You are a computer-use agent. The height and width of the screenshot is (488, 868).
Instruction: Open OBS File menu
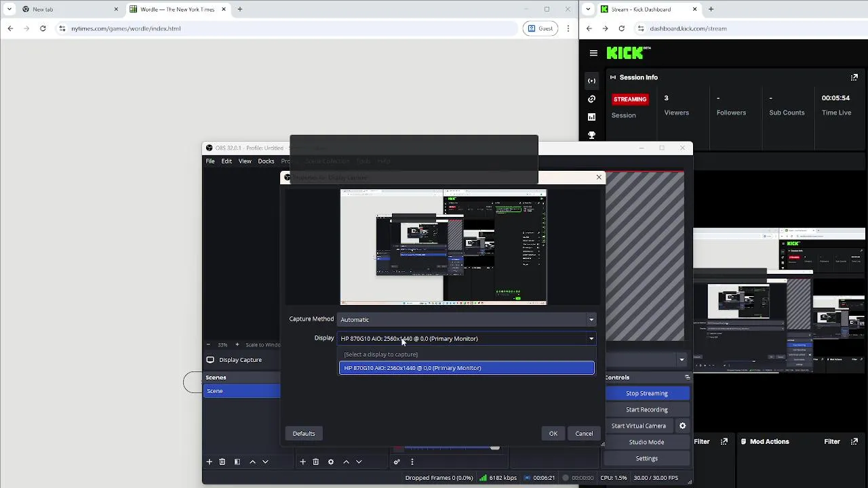click(210, 161)
